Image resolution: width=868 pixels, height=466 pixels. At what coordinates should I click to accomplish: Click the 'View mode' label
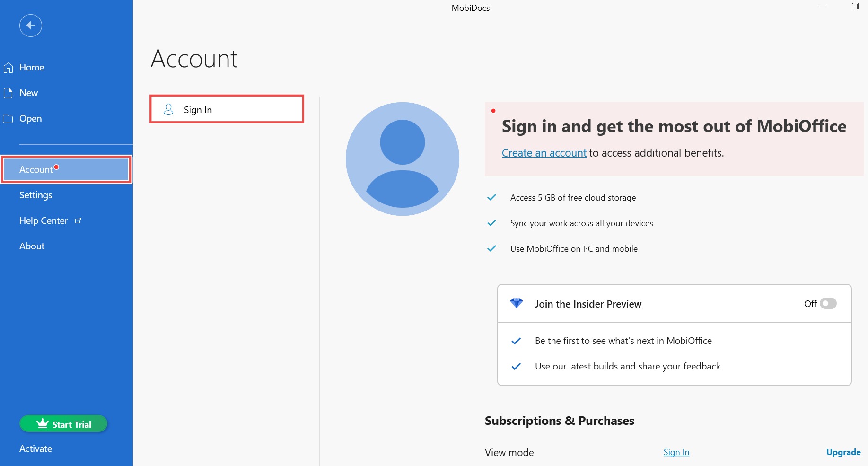(x=509, y=453)
